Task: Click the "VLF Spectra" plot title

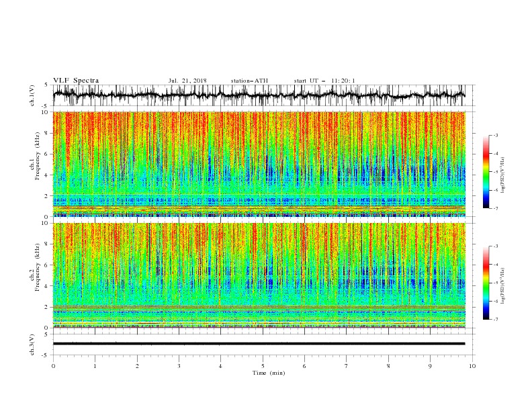Action: click(76, 81)
